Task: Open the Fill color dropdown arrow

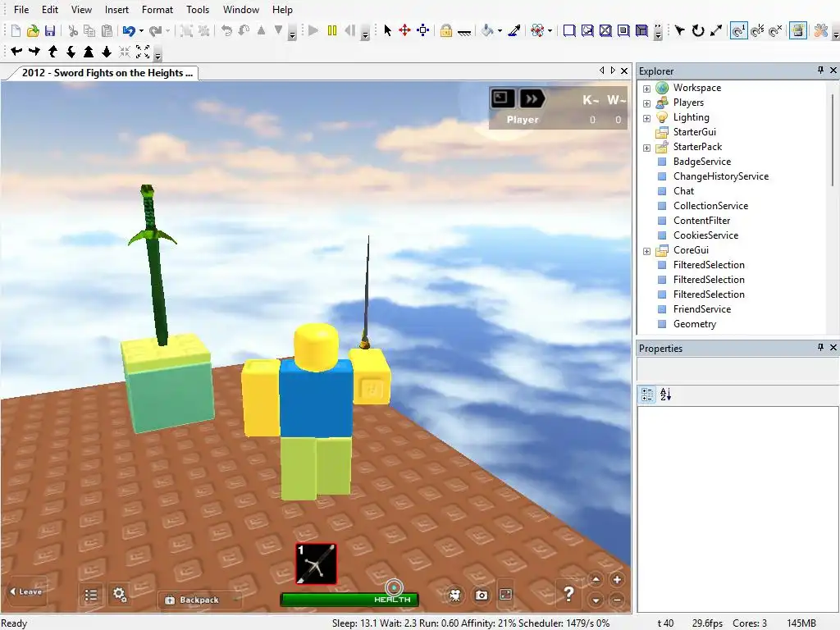Action: pyautogui.click(x=500, y=31)
